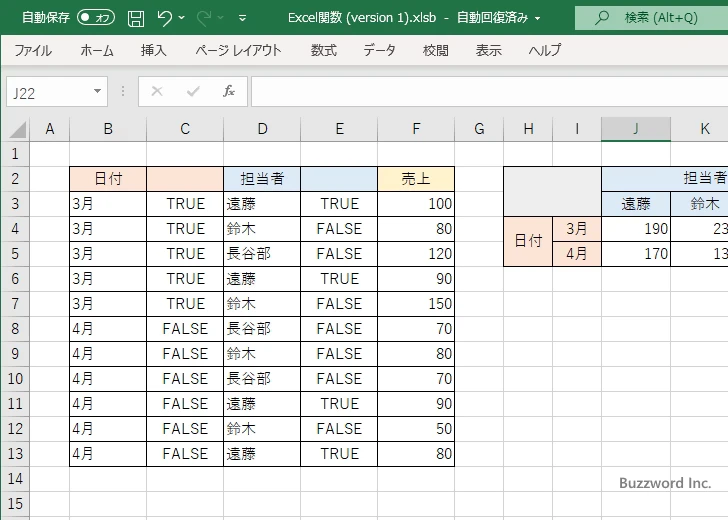Open the 数式 ribbon tab
The height and width of the screenshot is (520, 728).
coord(324,50)
